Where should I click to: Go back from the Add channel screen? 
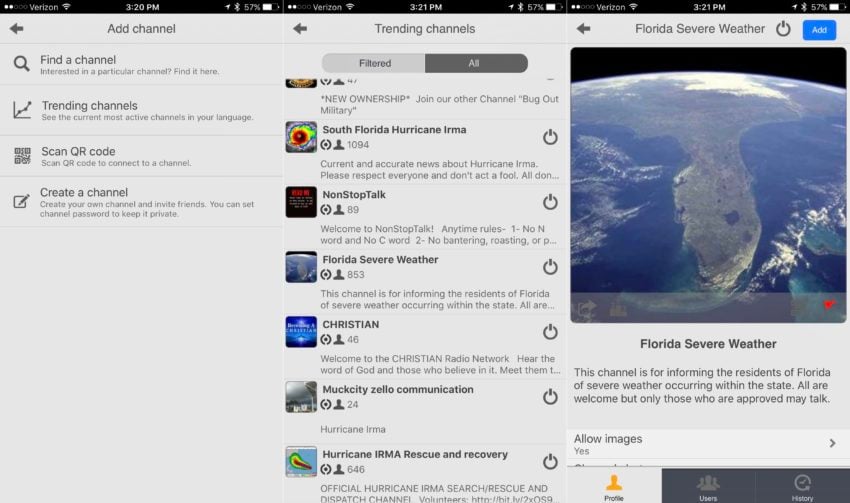point(16,28)
